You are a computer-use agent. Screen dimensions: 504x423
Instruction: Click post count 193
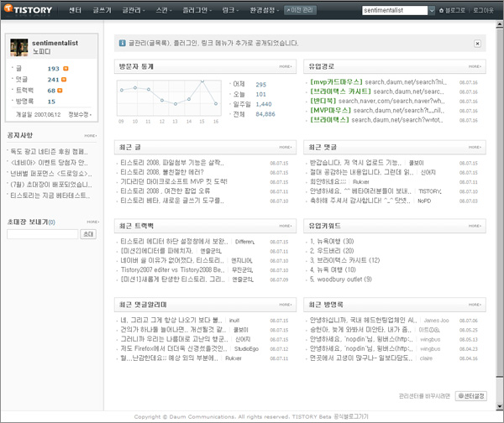coord(54,69)
